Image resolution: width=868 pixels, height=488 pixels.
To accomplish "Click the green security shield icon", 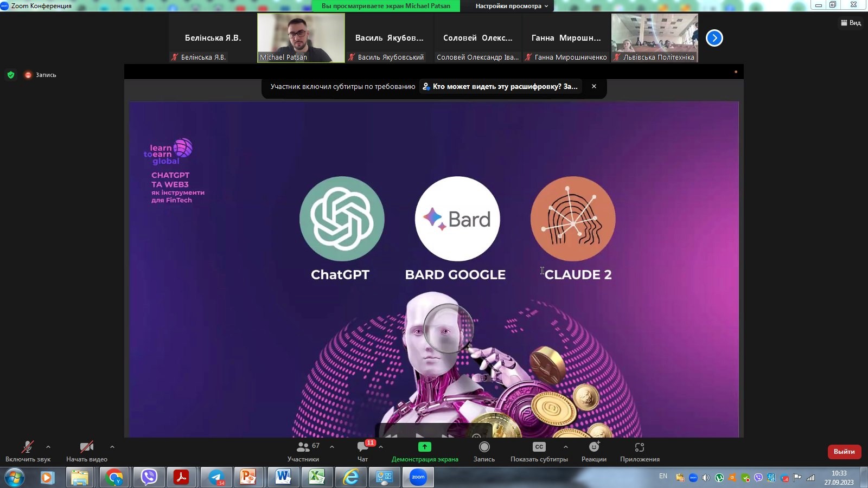I will point(11,75).
